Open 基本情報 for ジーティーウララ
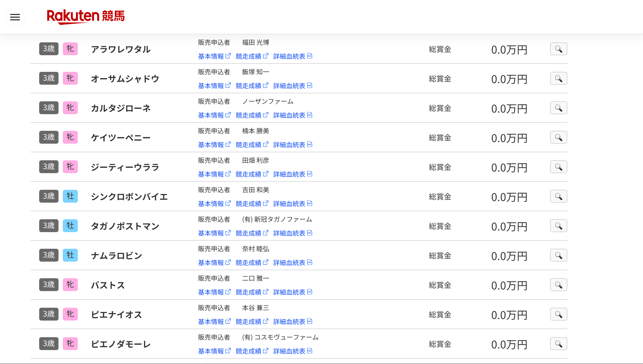The image size is (643, 364). [214, 174]
